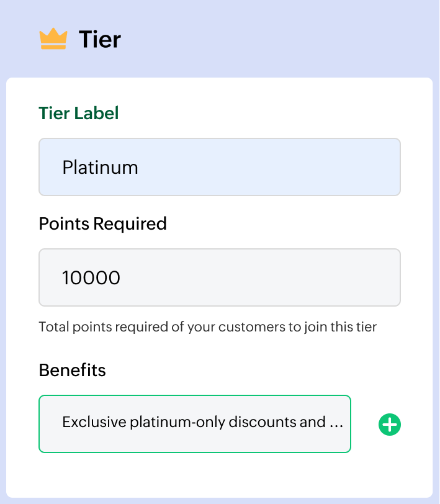Click the Benefits section label

click(x=72, y=370)
